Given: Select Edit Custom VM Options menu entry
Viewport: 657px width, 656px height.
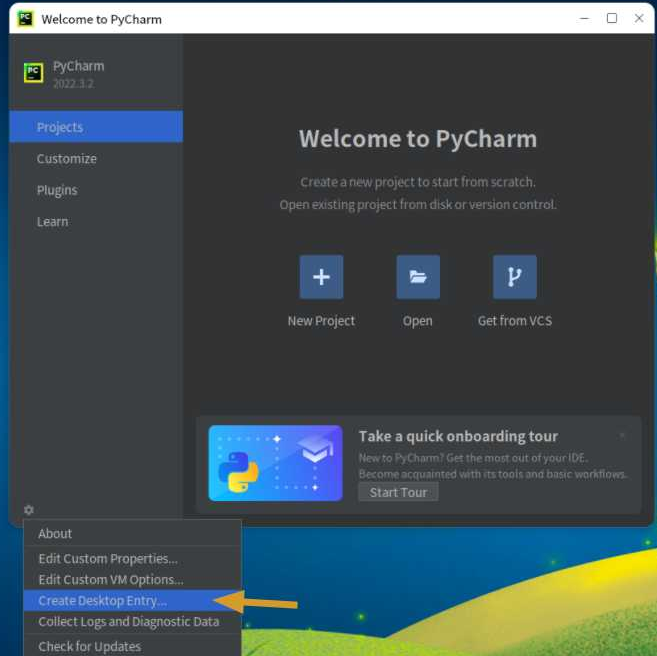Looking at the screenshot, I should pos(132,579).
